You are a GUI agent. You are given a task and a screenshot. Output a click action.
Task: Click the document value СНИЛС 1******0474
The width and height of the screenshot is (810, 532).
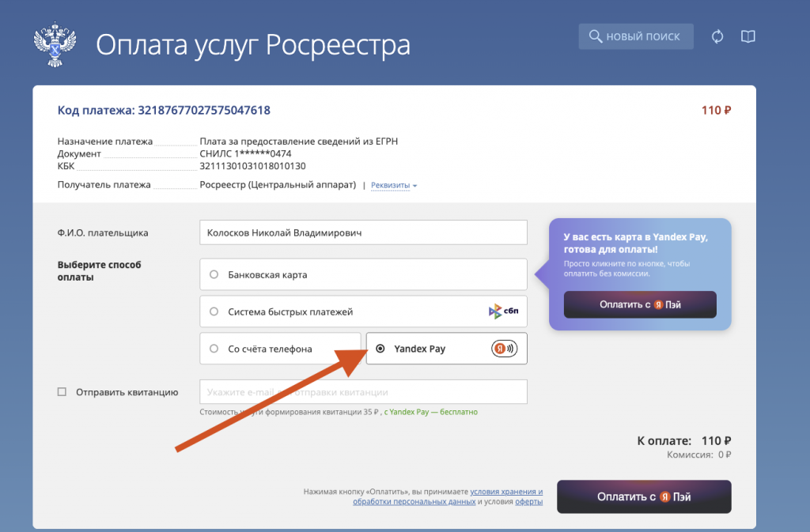pos(245,154)
